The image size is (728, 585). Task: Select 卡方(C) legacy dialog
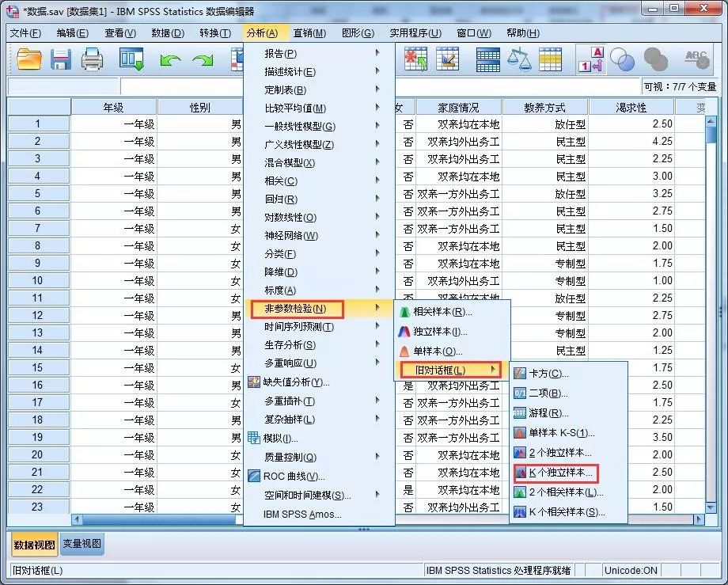click(549, 374)
